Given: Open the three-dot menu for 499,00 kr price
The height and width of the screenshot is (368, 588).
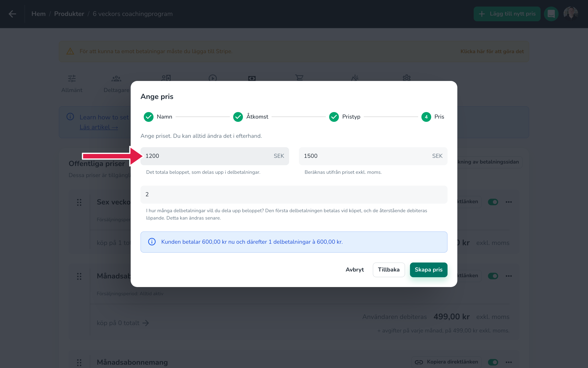Looking at the screenshot, I should click(509, 276).
